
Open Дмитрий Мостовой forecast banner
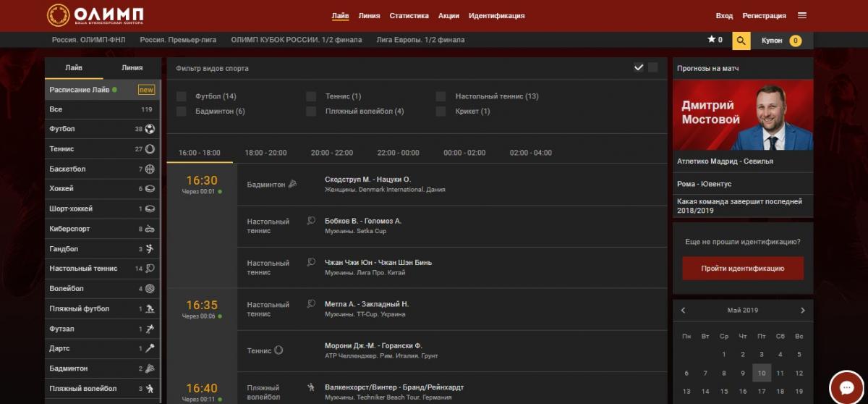(743, 114)
